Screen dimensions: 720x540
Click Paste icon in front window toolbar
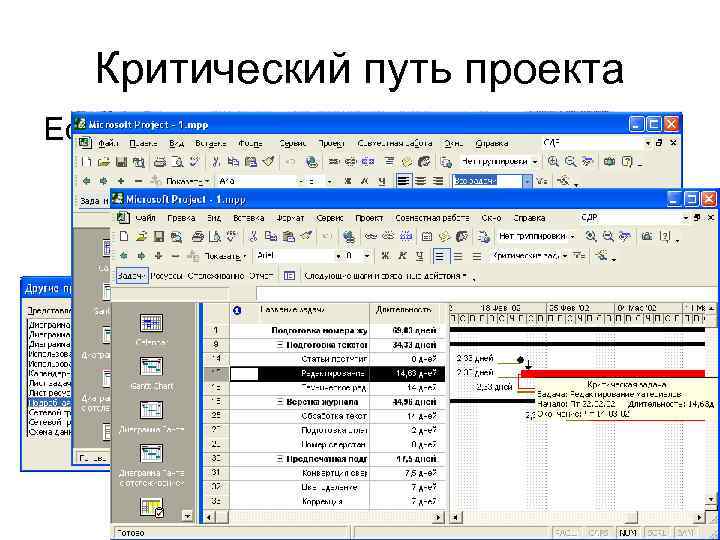[288, 236]
